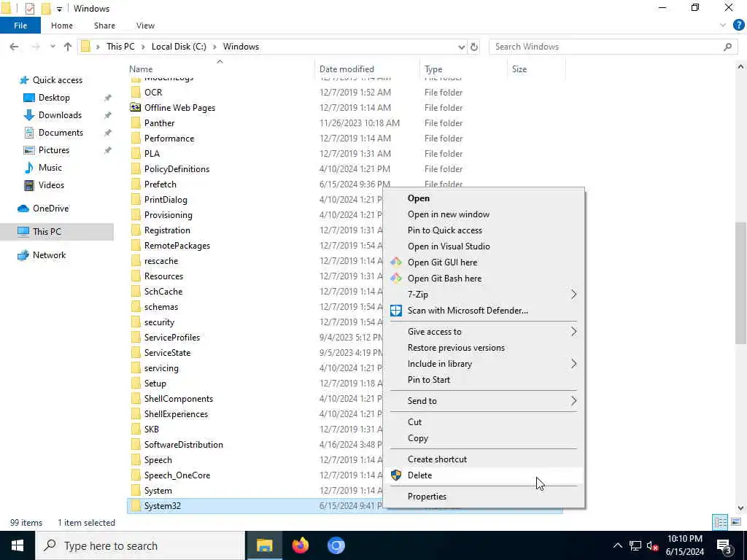Sort by the Name column header
This screenshot has height=560, width=747.
(x=220, y=69)
